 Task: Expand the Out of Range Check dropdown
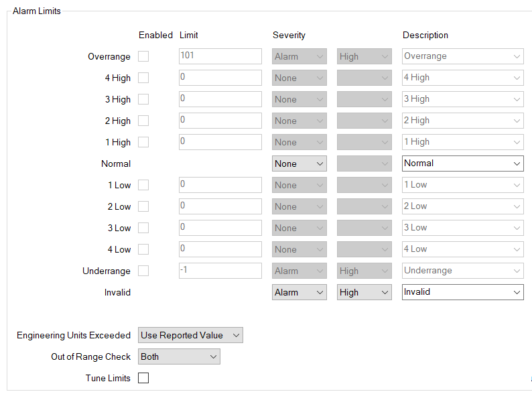pyautogui.click(x=179, y=356)
